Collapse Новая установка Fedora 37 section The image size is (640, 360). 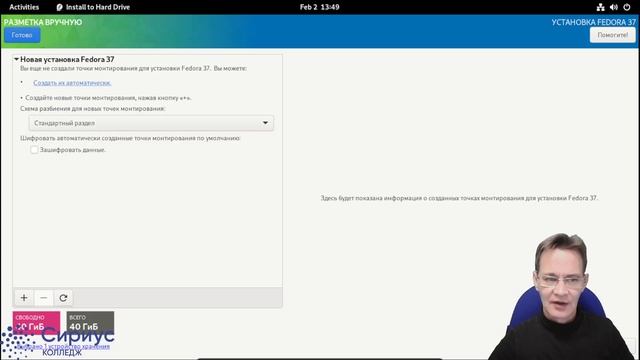[x=16, y=59]
